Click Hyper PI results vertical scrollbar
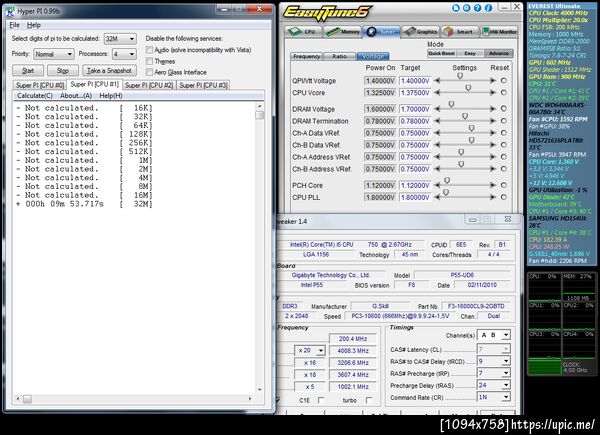600x435 pixels. pyautogui.click(x=260, y=248)
